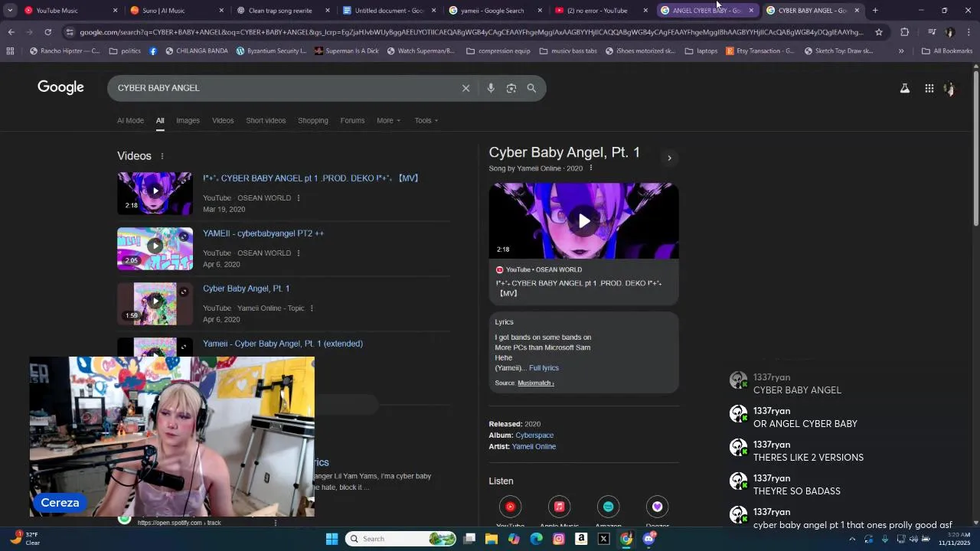The width and height of the screenshot is (980, 551).
Task: Open Chrome media control icon
Action: pos(932,32)
